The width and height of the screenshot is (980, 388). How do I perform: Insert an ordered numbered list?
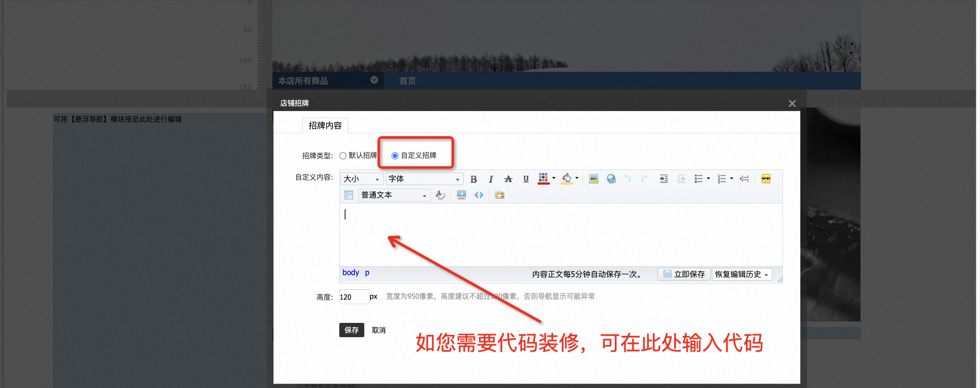(722, 179)
